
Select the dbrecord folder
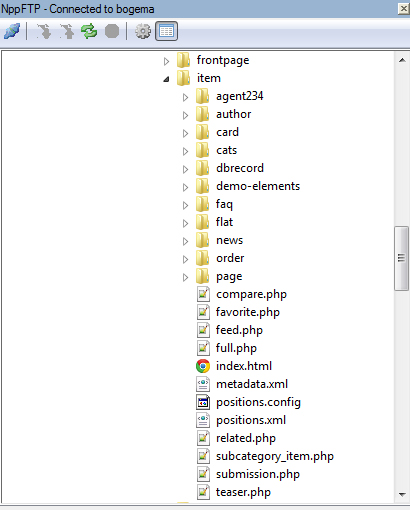(x=240, y=168)
